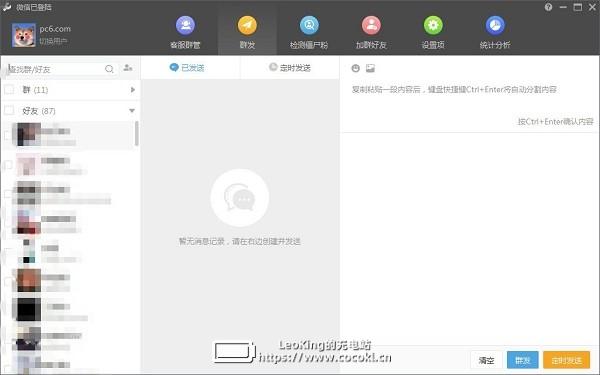The image size is (600, 375).
Task: Tick the second friend's checkbox
Action: pyautogui.click(x=8, y=165)
